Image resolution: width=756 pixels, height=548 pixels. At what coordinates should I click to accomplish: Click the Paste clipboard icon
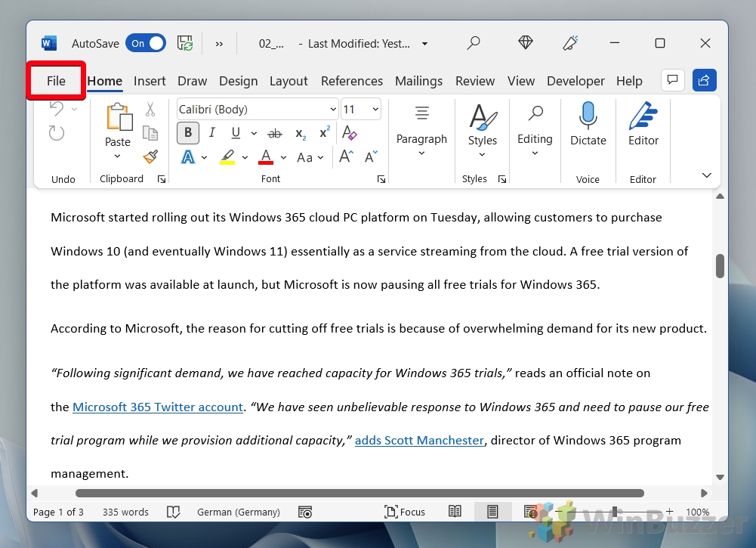coord(119,117)
